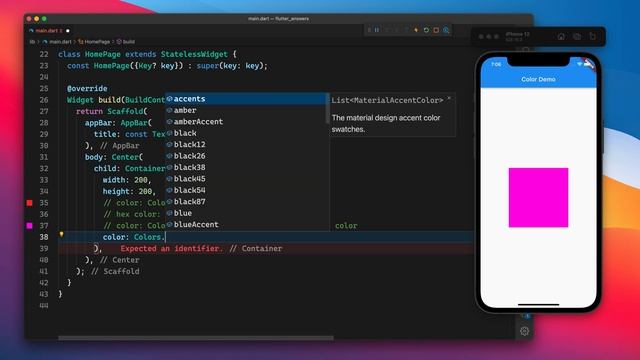Click the editor horizontal scrollbar
640x360 pixels.
point(196,338)
